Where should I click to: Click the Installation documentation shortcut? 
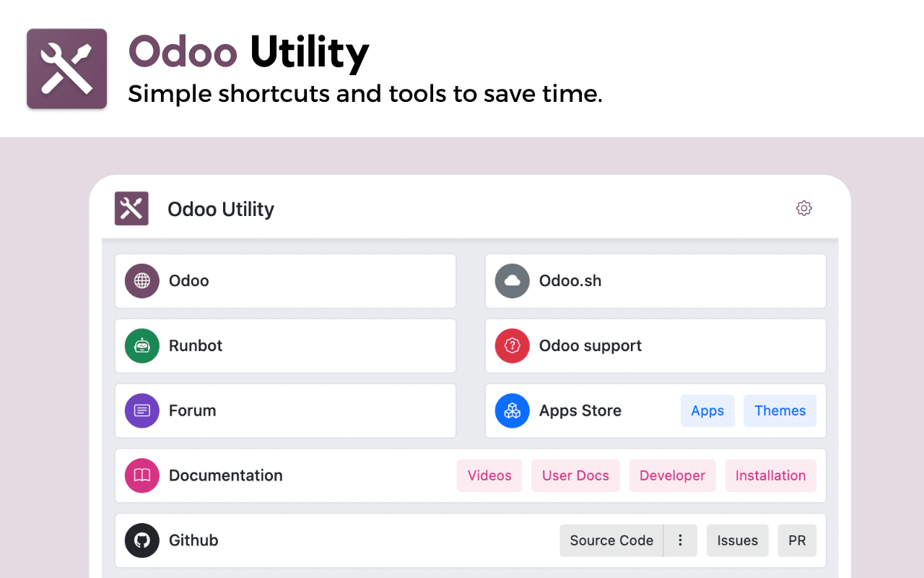770,475
